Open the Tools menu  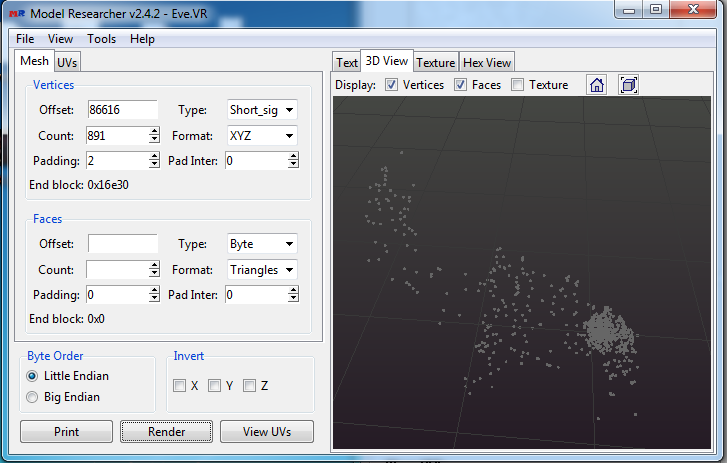click(x=102, y=39)
